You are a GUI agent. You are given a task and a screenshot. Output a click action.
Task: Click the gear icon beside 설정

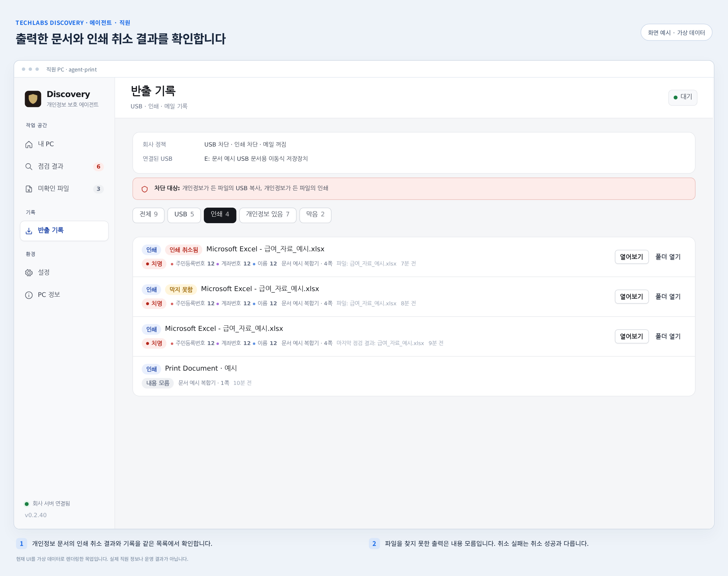point(29,273)
